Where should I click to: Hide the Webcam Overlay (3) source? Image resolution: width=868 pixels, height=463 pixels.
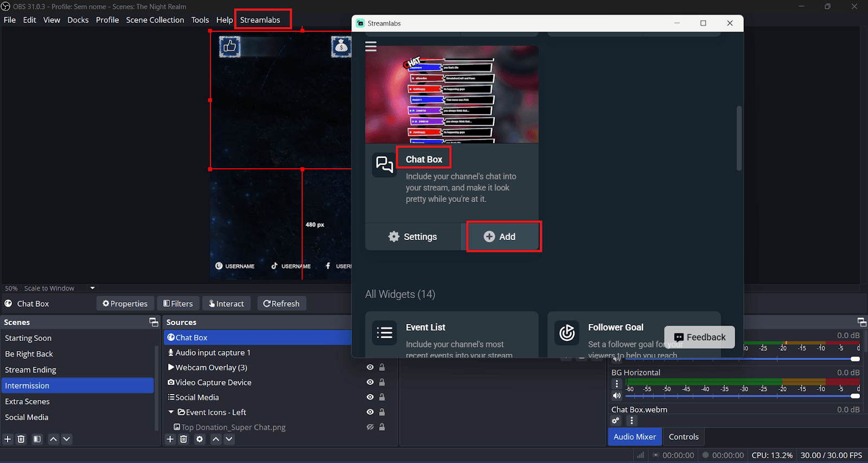[x=370, y=367]
